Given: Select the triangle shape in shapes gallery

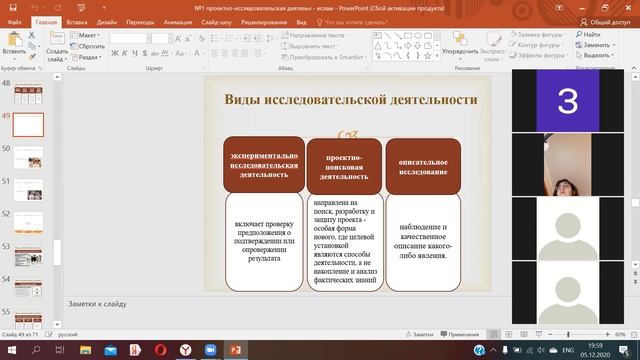Looking at the screenshot, I should [378, 46].
